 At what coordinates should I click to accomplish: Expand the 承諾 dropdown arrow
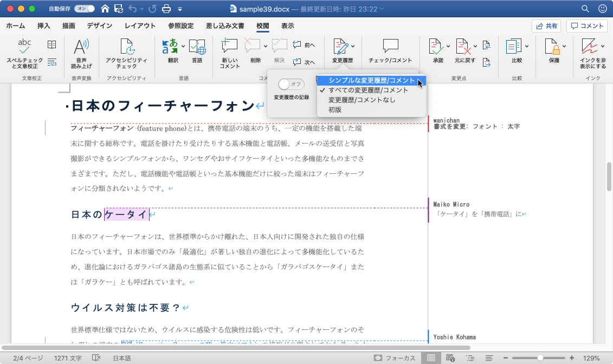click(448, 46)
